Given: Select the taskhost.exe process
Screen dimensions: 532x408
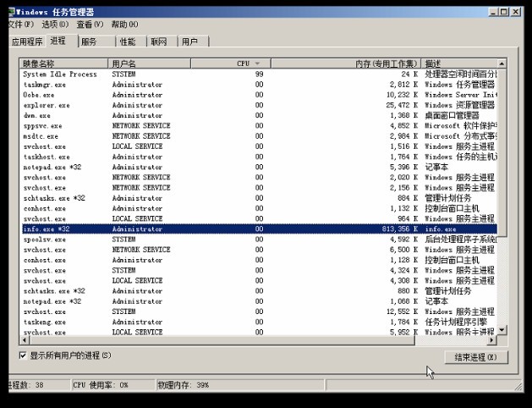Looking at the screenshot, I should (259, 157).
